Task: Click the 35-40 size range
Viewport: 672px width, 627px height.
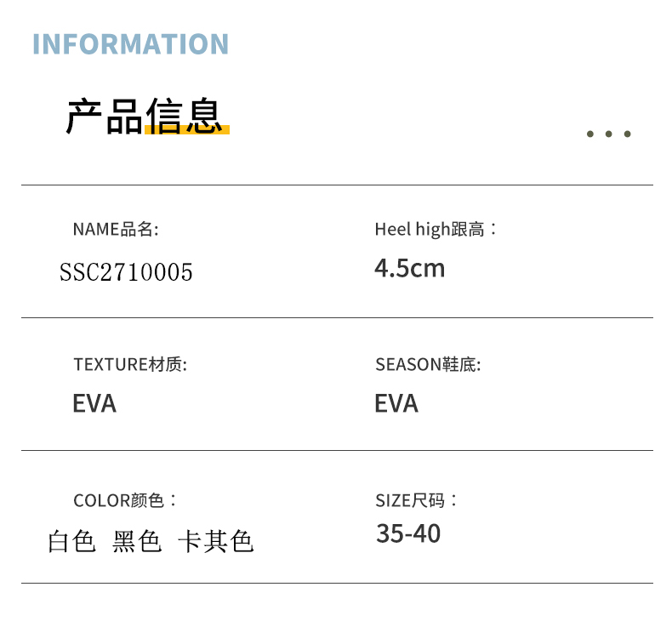Action: coord(408,533)
